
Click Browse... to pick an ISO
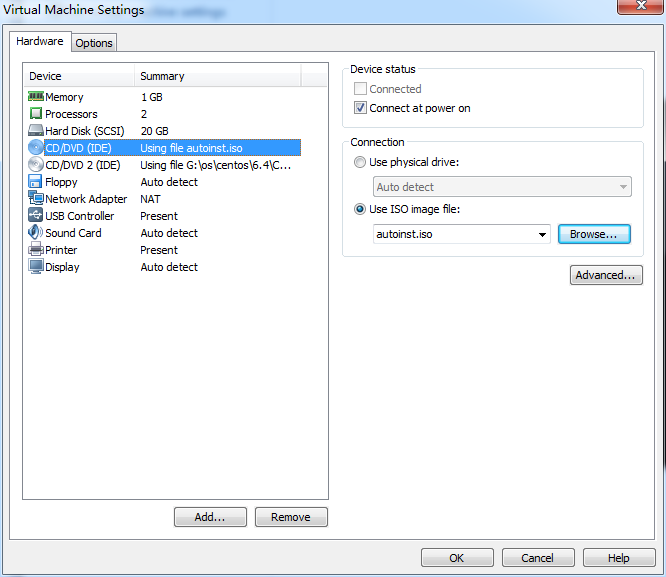pyautogui.click(x=594, y=234)
